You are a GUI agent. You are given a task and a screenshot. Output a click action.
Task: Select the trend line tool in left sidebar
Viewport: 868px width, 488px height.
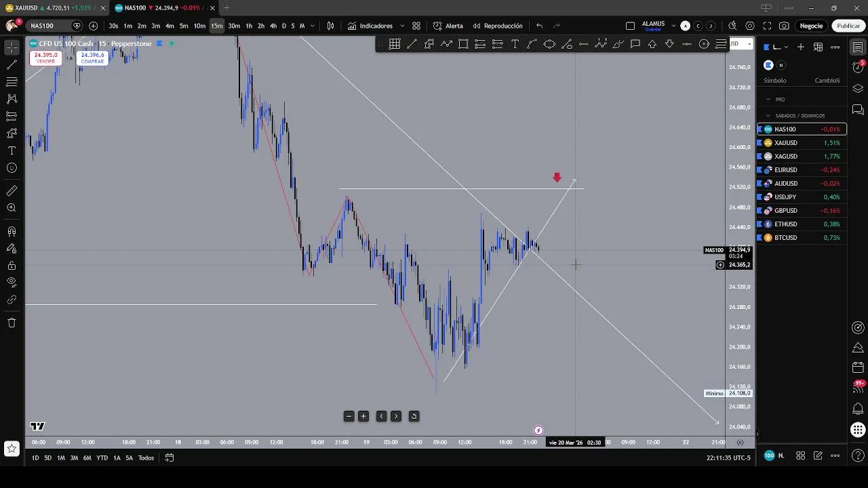click(x=12, y=65)
